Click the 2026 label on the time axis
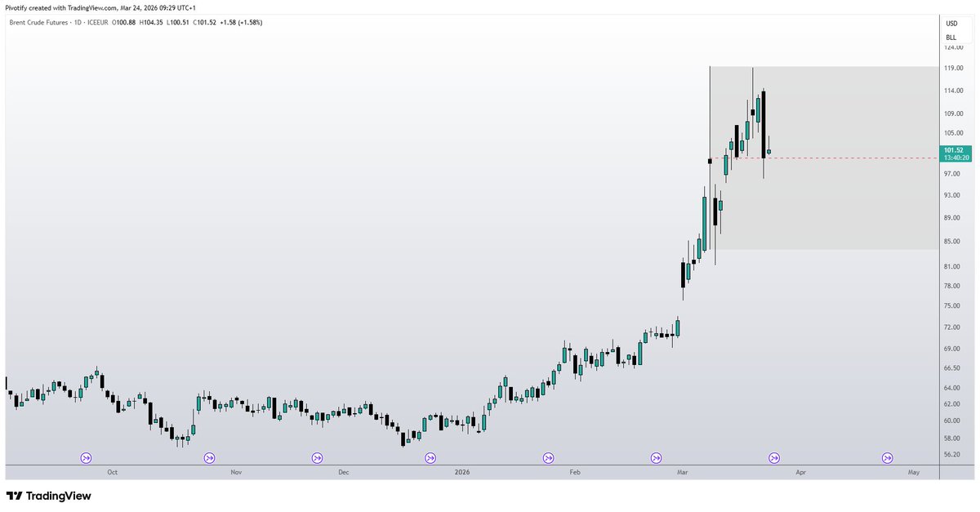Screen dimensions: 980x512 (x=462, y=472)
